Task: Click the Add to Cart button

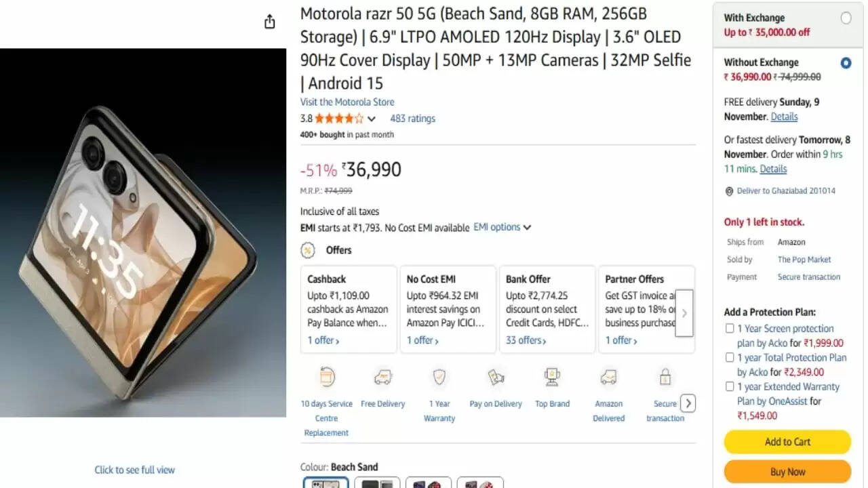Action: (x=787, y=442)
